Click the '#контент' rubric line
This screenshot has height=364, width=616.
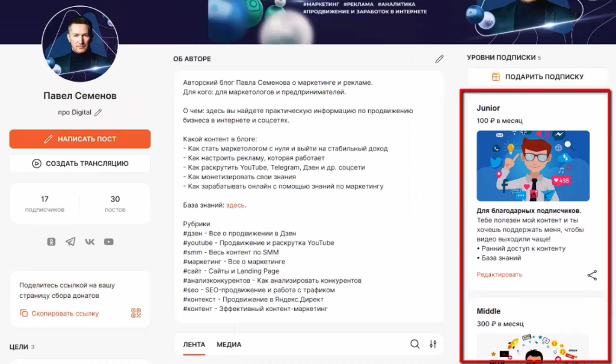255,309
